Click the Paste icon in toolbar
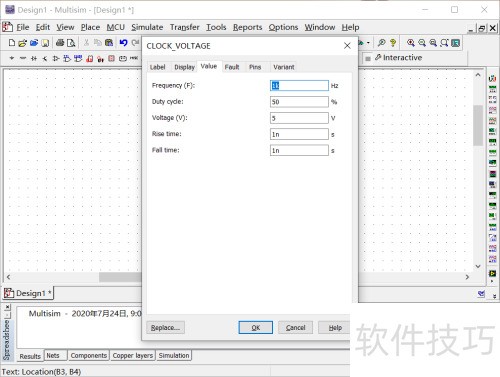 (x=109, y=43)
